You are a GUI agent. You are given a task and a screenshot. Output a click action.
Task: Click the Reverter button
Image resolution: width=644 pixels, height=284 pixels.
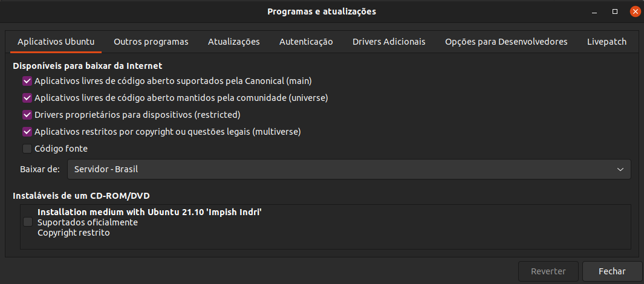point(548,271)
